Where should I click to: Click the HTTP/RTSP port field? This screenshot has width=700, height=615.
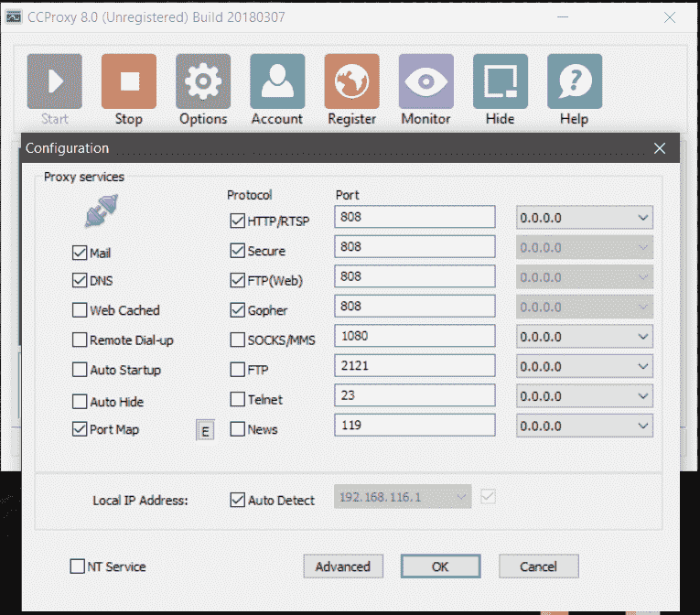point(415,217)
